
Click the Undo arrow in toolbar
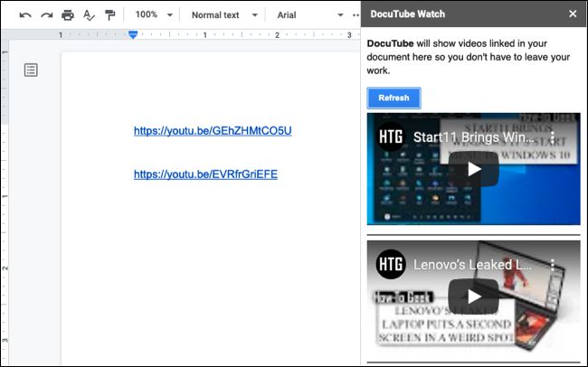[25, 15]
